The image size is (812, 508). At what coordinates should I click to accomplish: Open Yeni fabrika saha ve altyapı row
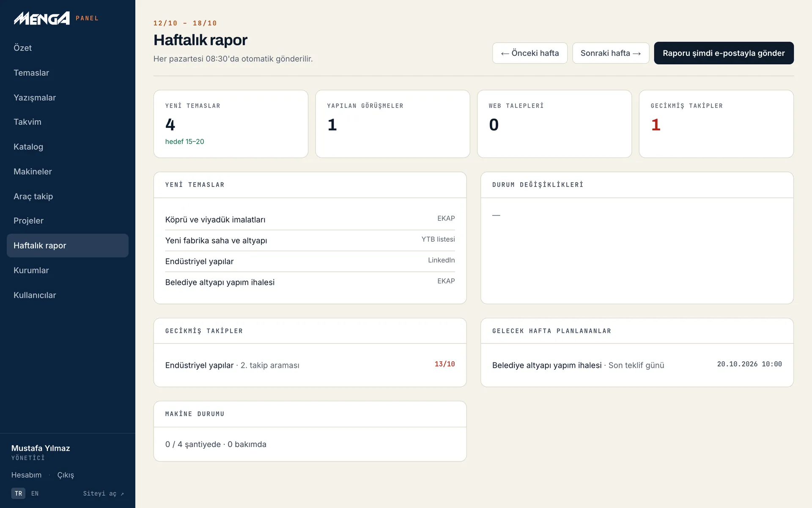click(x=310, y=240)
